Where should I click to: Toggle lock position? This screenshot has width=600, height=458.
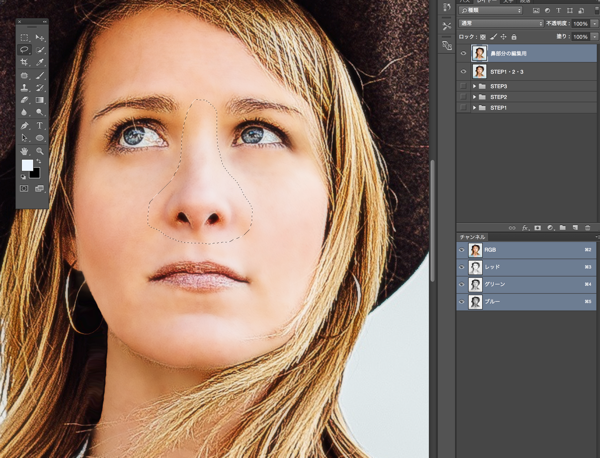coord(504,37)
